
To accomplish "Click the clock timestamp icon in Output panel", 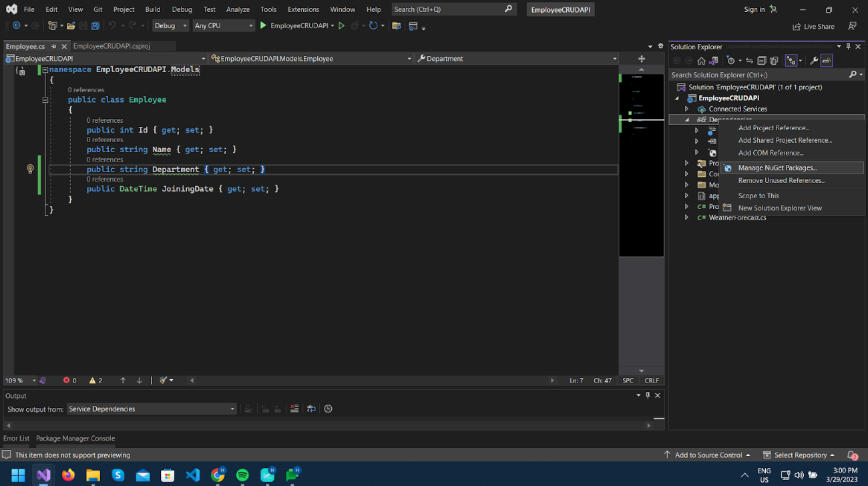I will 328,409.
